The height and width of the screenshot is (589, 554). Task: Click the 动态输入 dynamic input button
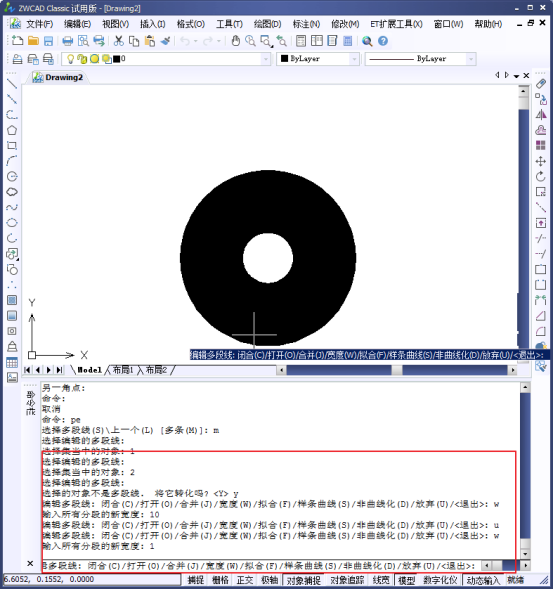[x=483, y=580]
